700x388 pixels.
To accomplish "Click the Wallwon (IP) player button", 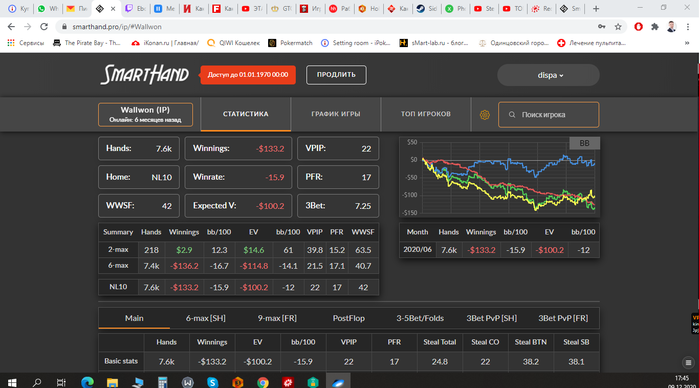I will (x=146, y=114).
